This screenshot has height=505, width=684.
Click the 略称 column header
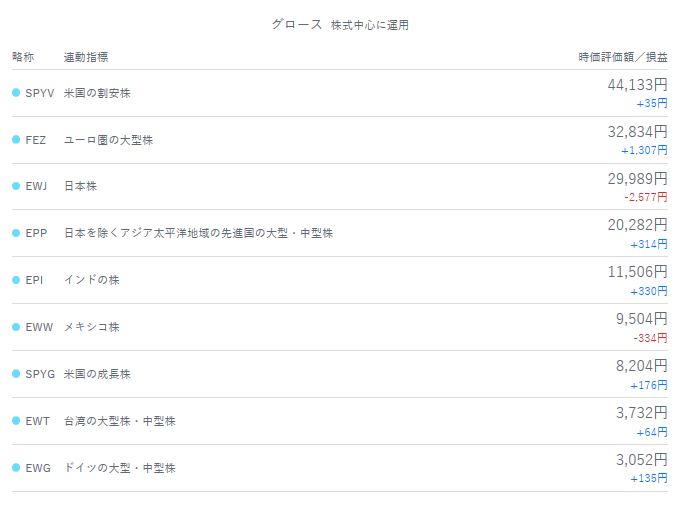click(23, 57)
